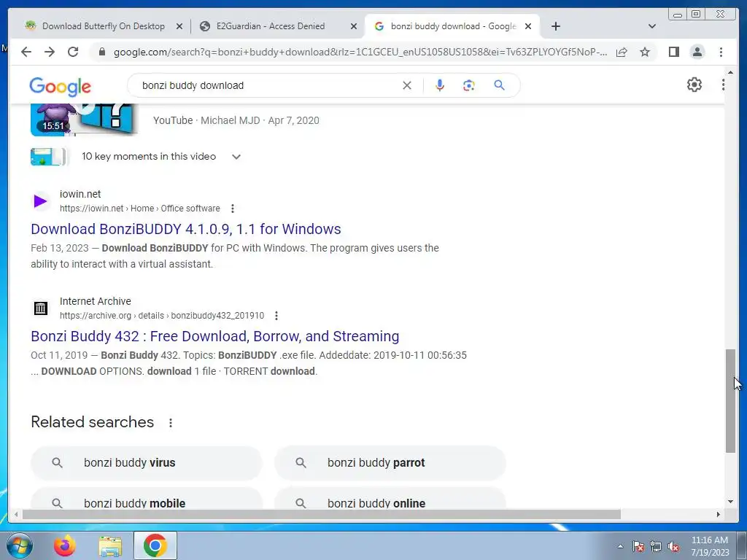The height and width of the screenshot is (560, 747).
Task: Bookmark this page with the star
Action: [645, 52]
